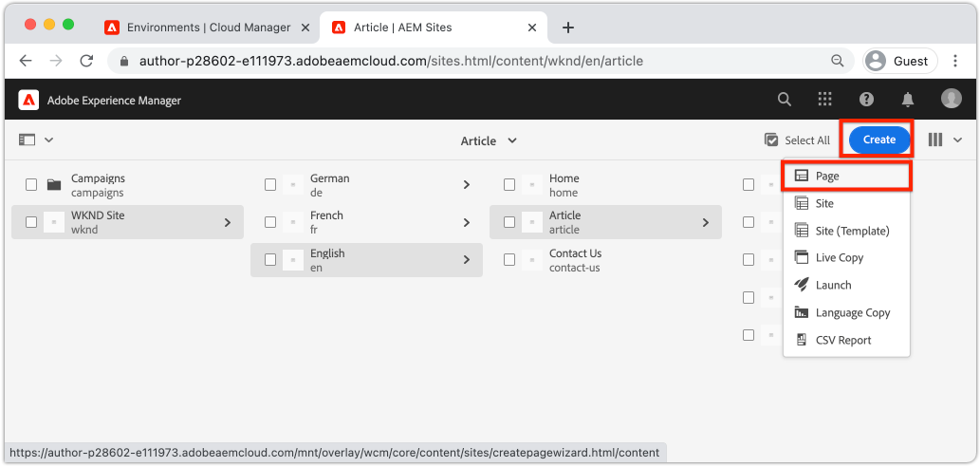Click the blue Create button
The height and width of the screenshot is (467, 980).
[879, 140]
